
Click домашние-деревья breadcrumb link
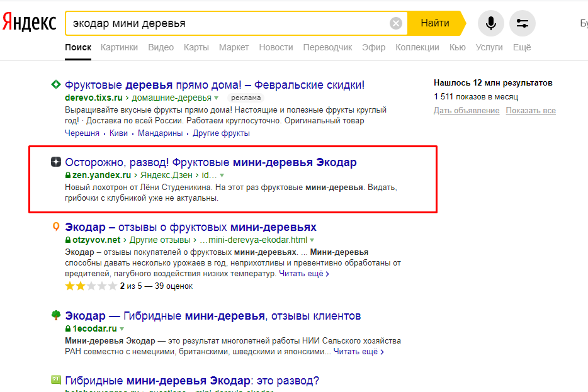(x=171, y=98)
